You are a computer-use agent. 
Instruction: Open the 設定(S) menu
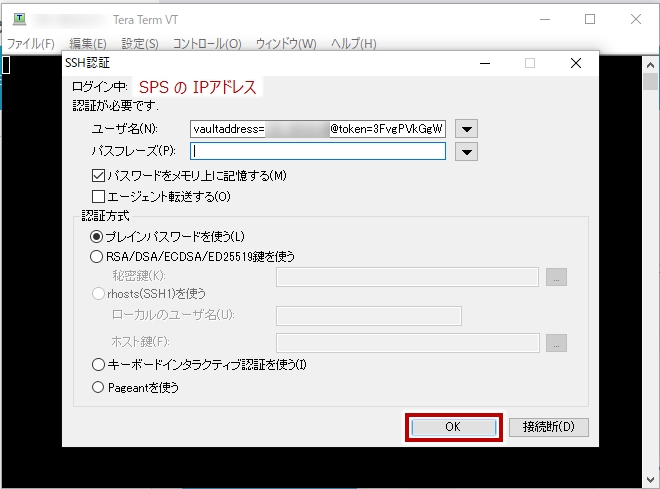140,44
